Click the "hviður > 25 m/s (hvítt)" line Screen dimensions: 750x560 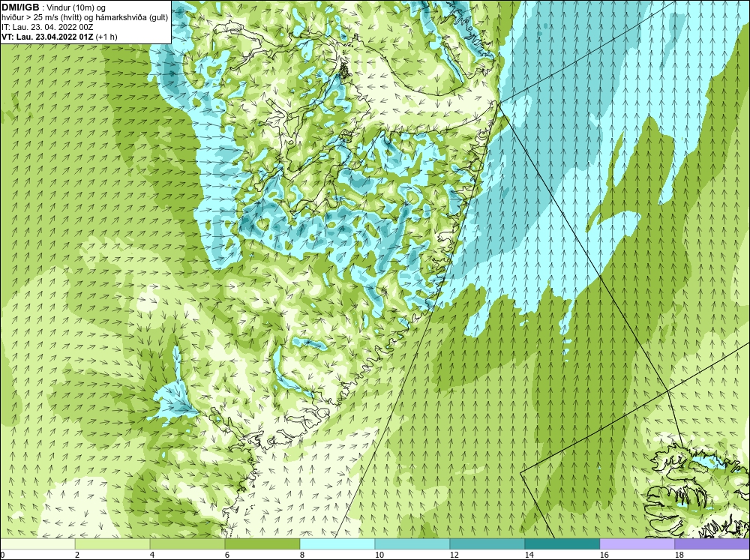tap(41, 17)
